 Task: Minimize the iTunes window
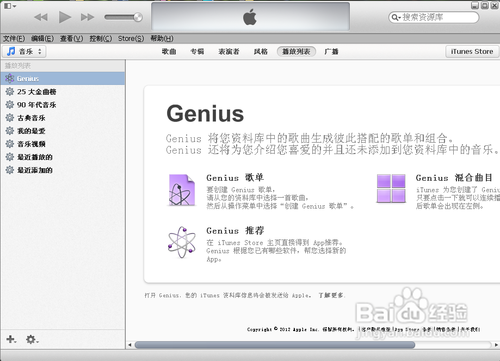click(475, 6)
